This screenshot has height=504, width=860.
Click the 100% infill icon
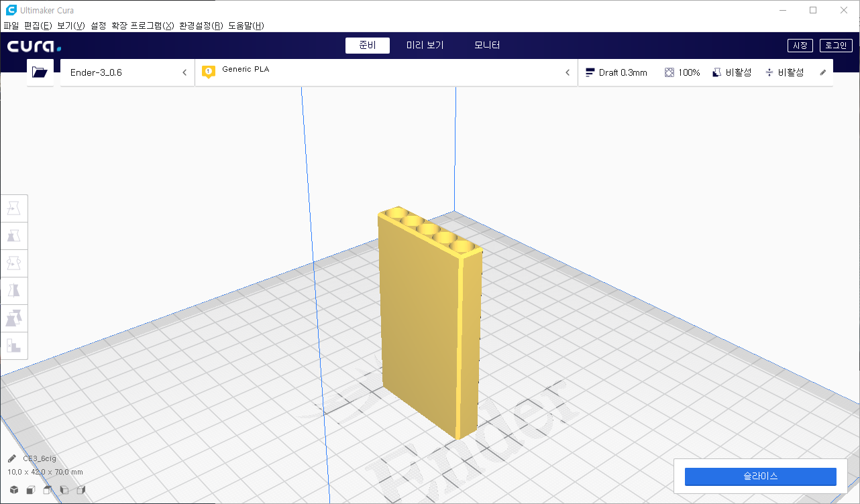point(669,72)
